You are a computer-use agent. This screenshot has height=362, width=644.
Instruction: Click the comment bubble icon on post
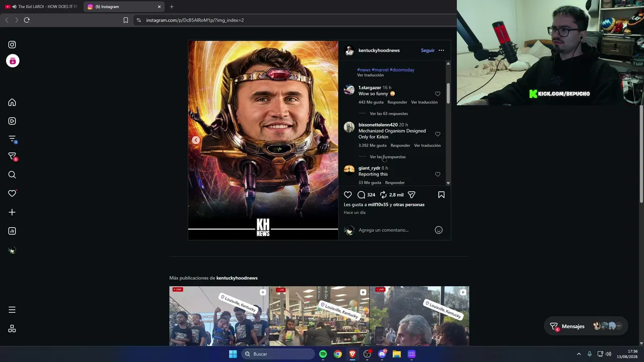coord(361,195)
